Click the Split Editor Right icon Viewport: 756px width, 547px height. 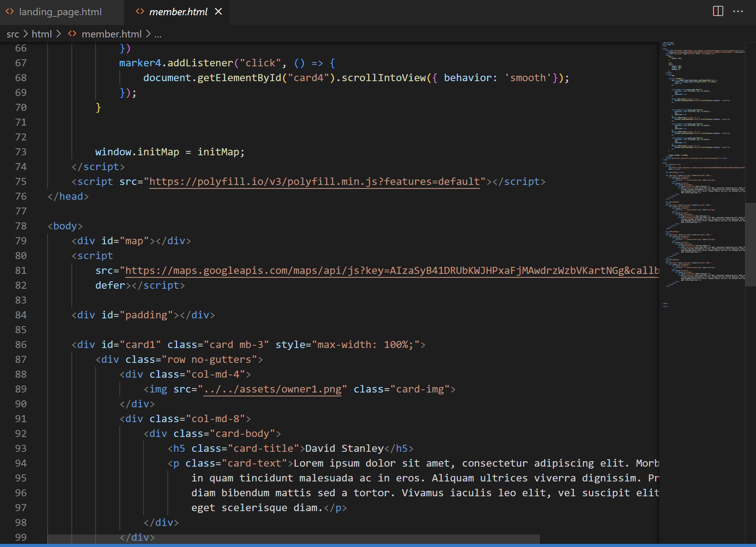[x=718, y=11]
